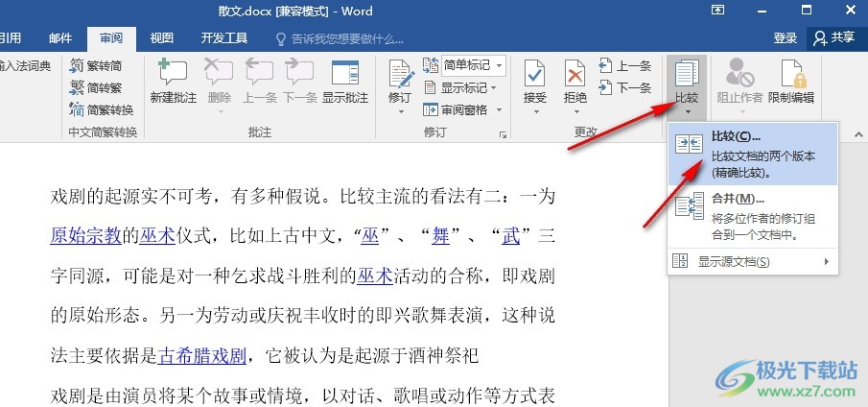Image resolution: width=868 pixels, height=407 pixels.
Task: Click the 阻止作者 icon
Action: [x=739, y=73]
